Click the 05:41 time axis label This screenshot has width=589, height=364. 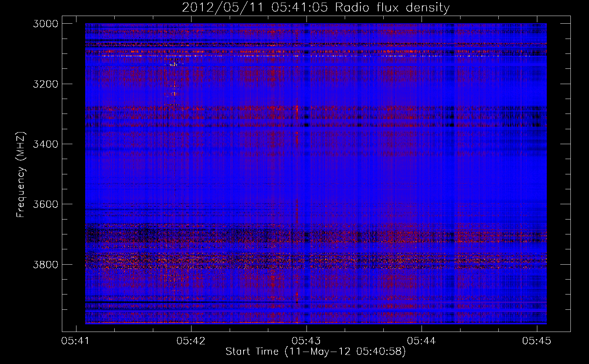pos(76,341)
